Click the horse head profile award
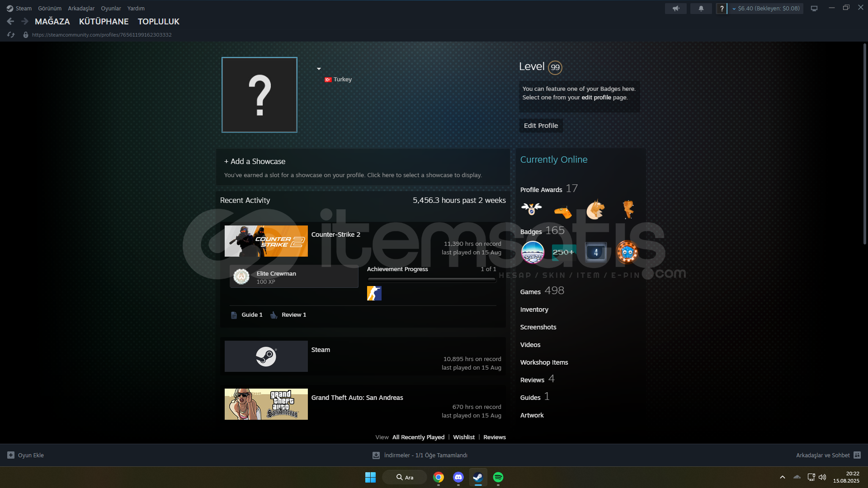868x488 pixels. coord(595,210)
